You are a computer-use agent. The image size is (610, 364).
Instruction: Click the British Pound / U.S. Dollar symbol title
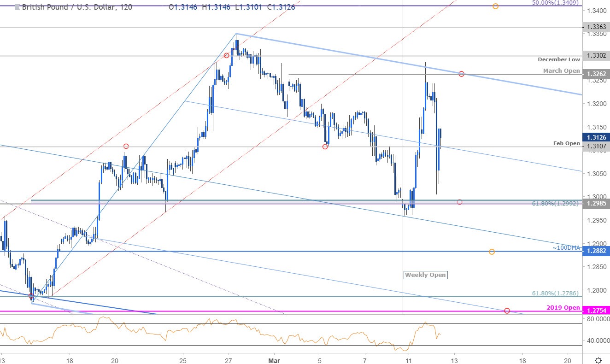coord(76,7)
